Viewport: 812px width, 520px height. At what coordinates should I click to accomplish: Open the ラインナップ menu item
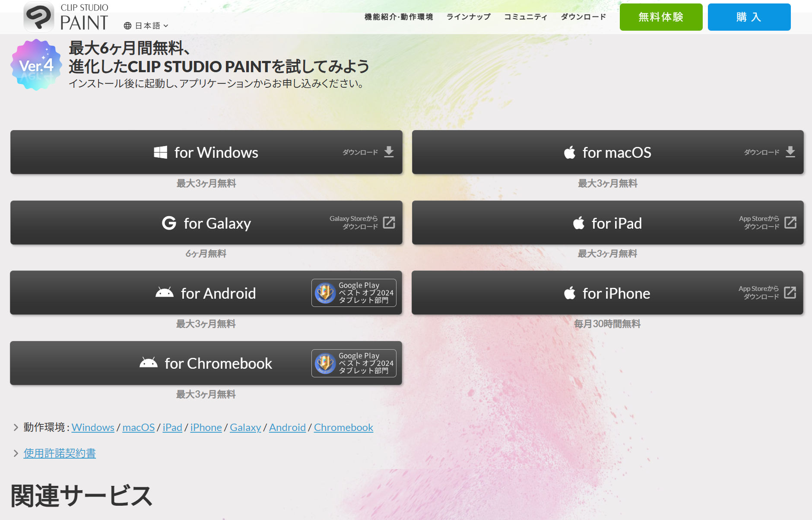[468, 17]
